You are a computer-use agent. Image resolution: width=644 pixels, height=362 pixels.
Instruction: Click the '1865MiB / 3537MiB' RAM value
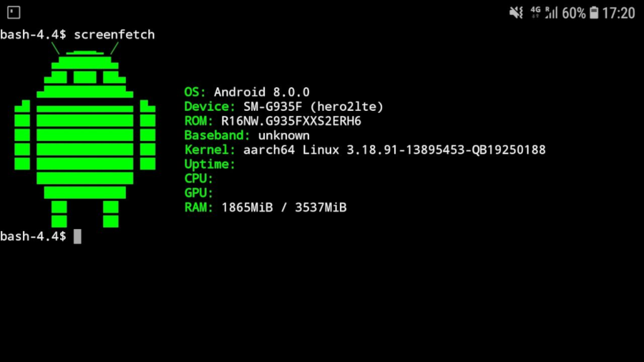284,207
